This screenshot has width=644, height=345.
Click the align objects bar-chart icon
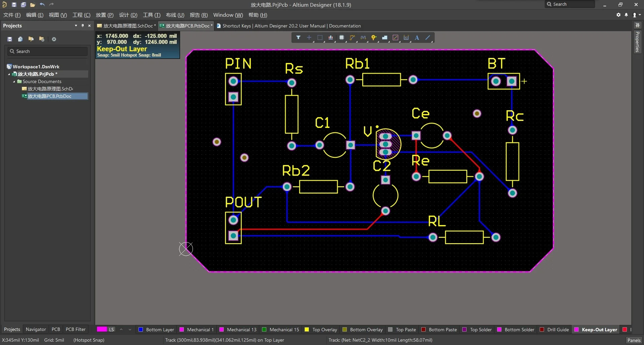(331, 38)
